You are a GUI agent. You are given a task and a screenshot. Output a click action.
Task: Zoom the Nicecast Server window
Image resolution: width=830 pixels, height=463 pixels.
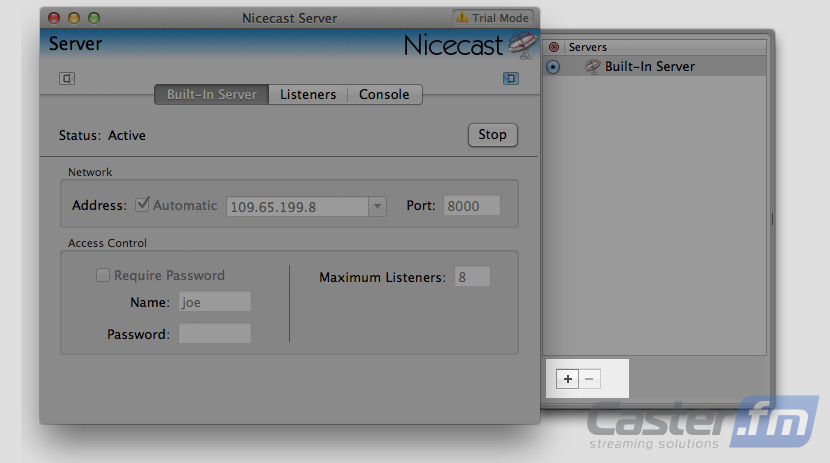94,18
